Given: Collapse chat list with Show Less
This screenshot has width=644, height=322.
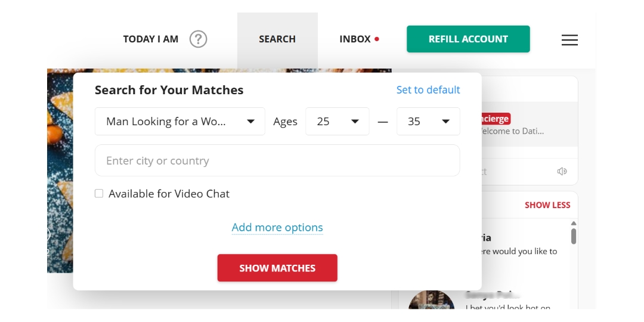Looking at the screenshot, I should pos(547,205).
